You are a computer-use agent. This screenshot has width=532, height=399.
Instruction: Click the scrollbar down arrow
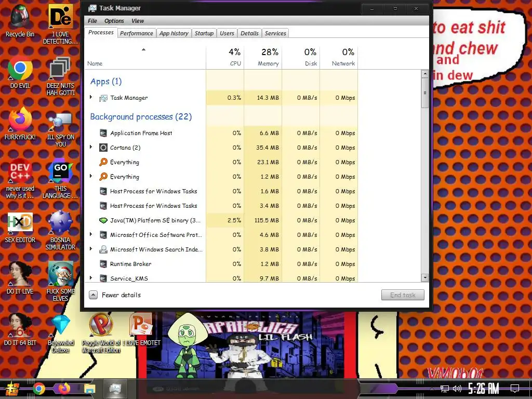point(425,277)
